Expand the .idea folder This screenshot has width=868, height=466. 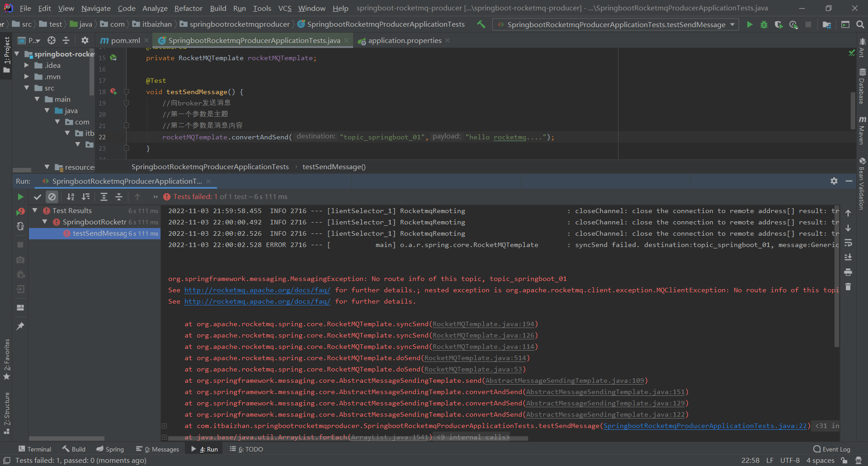point(27,66)
